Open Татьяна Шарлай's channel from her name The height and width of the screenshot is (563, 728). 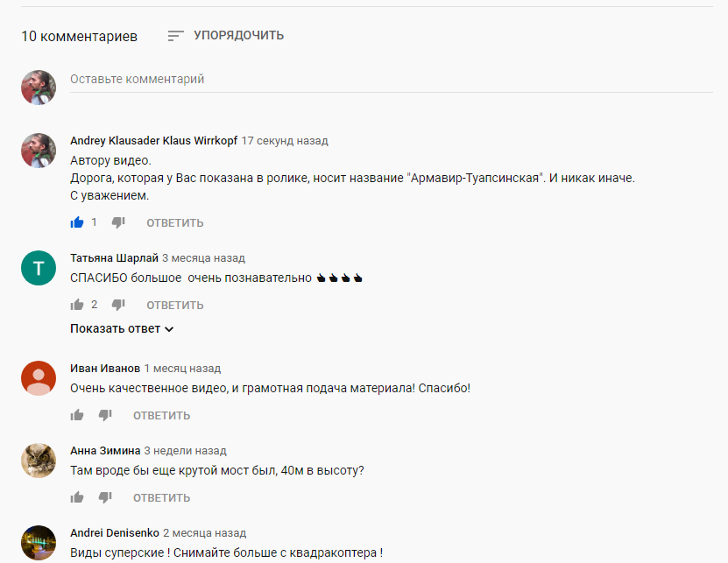coord(114,258)
